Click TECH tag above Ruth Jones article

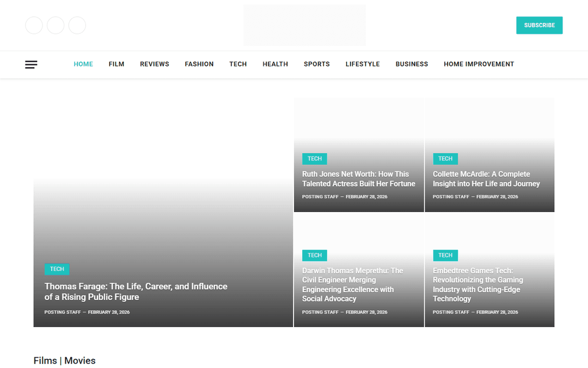[315, 159]
